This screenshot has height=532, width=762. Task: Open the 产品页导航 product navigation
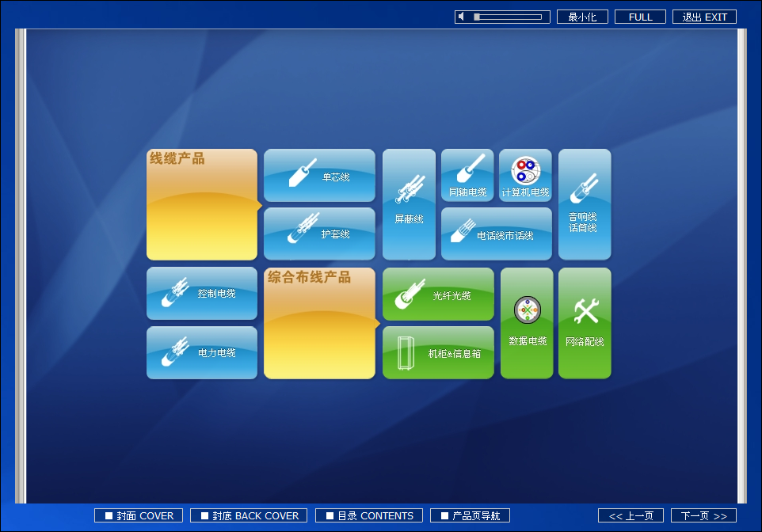(469, 515)
